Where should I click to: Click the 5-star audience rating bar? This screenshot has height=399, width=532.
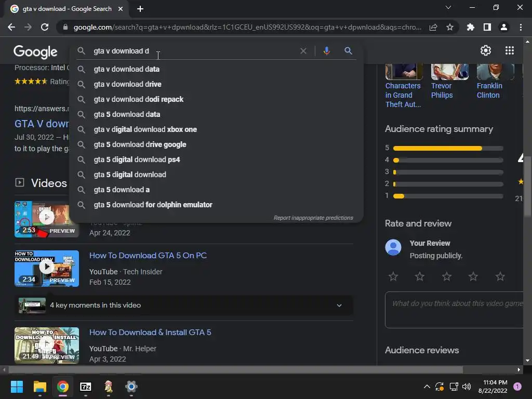pyautogui.click(x=448, y=148)
